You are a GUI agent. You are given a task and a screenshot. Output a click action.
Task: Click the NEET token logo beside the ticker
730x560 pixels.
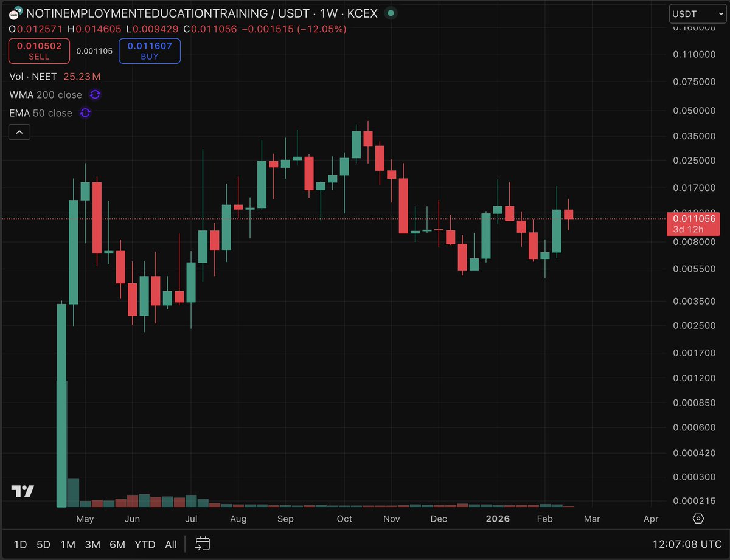(x=15, y=12)
